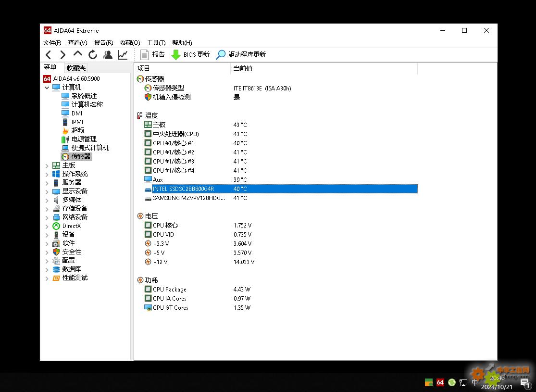Click the AIDA64 tray icon in taskbar
Screen dimensions: 536x392
pos(440,382)
